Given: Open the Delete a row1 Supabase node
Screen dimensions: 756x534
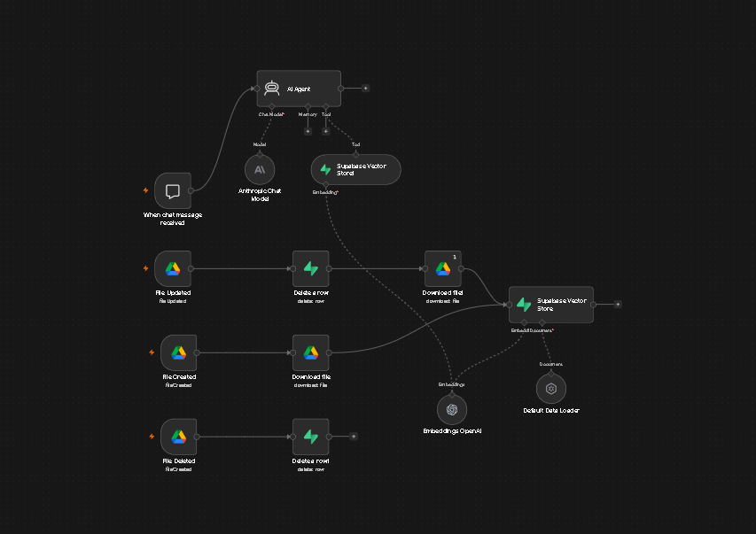Looking at the screenshot, I should [311, 437].
